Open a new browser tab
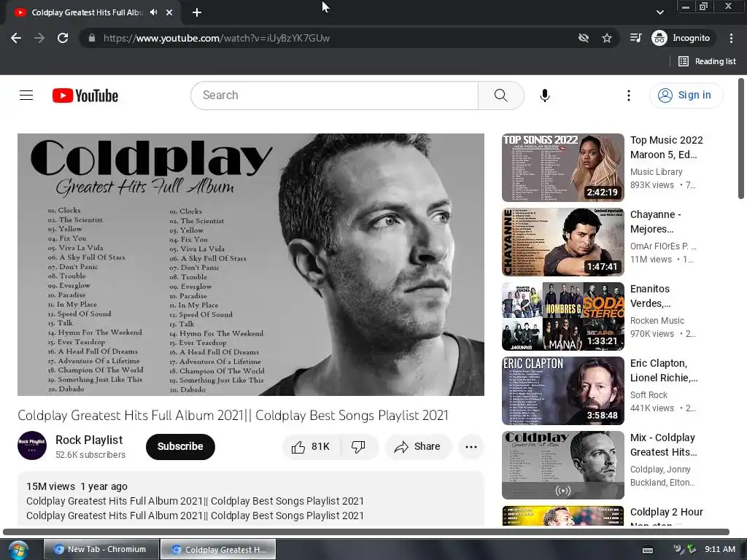Screen dimensions: 747x560 pyautogui.click(x=197, y=12)
